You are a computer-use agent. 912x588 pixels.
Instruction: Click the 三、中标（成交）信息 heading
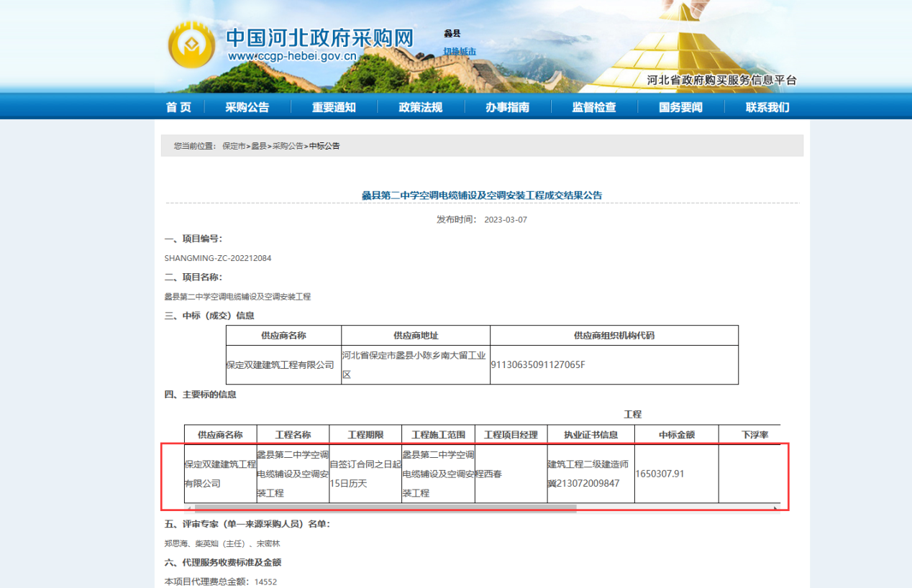click(209, 316)
